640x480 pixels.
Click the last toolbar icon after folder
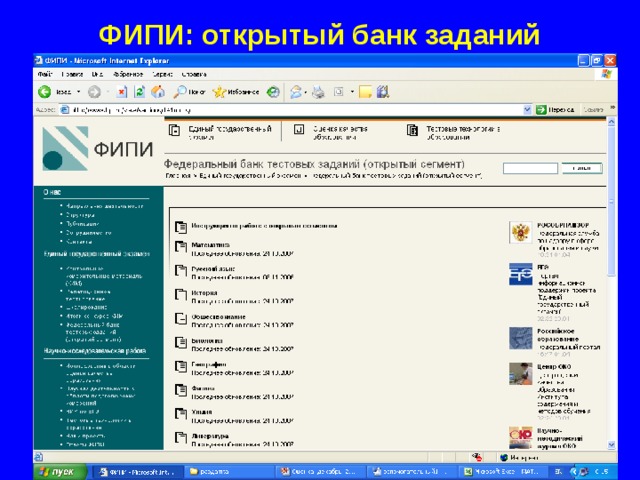(383, 92)
